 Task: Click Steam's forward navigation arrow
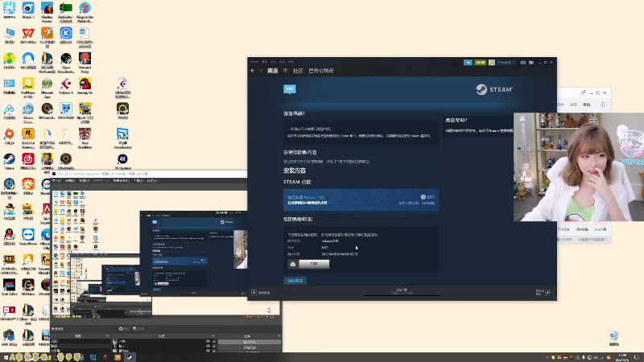[260, 71]
